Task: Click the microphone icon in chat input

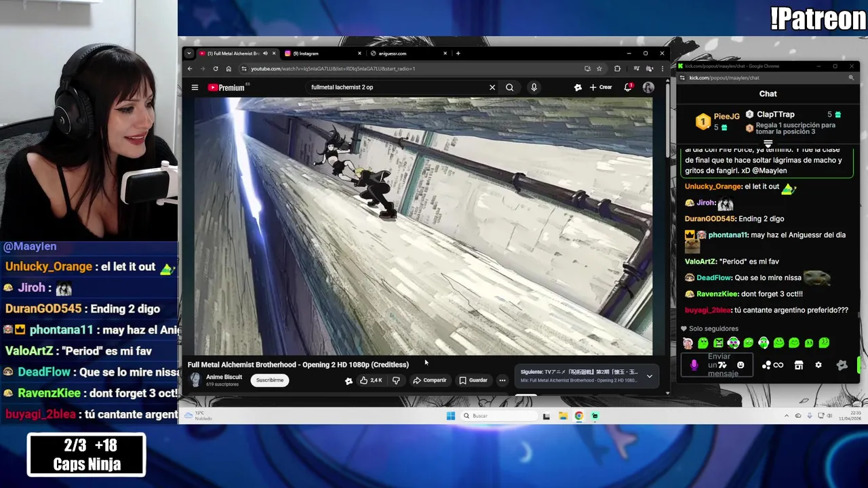Action: (694, 365)
